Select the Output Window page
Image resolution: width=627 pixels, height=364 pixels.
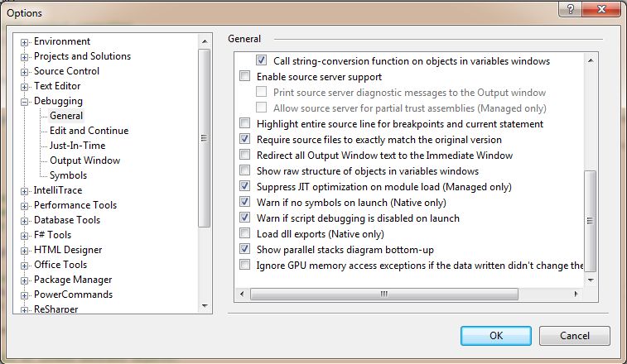coord(84,160)
